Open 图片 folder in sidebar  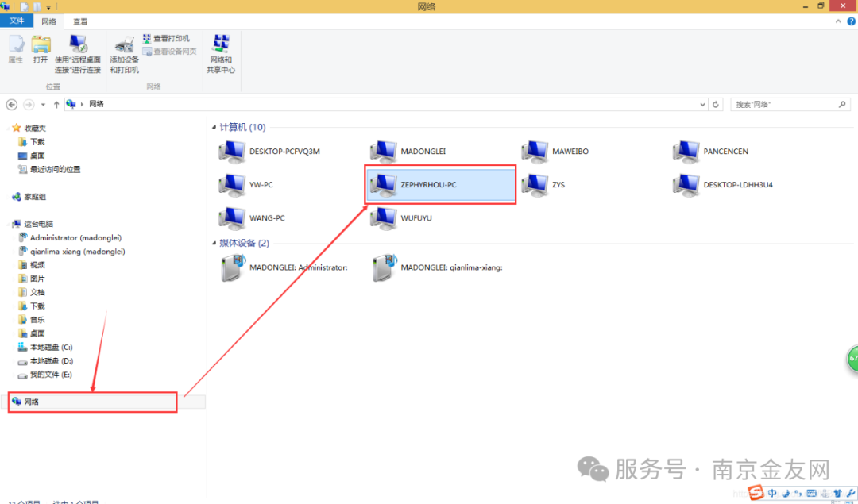click(32, 279)
